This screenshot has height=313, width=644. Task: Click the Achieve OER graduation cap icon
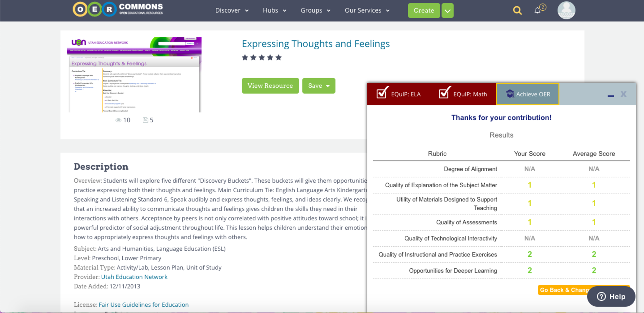510,94
